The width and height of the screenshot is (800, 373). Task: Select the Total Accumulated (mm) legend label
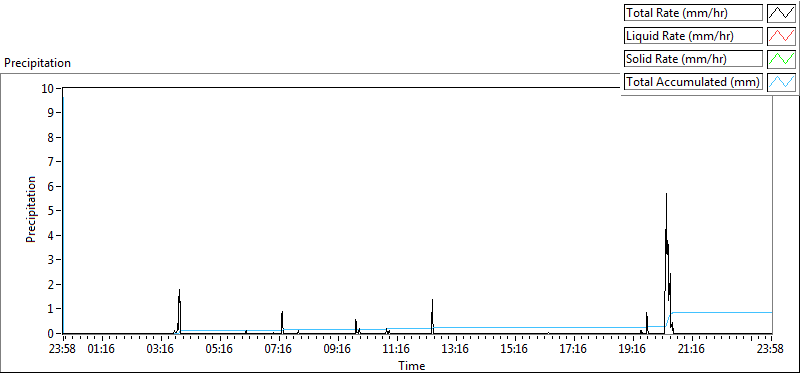[693, 82]
